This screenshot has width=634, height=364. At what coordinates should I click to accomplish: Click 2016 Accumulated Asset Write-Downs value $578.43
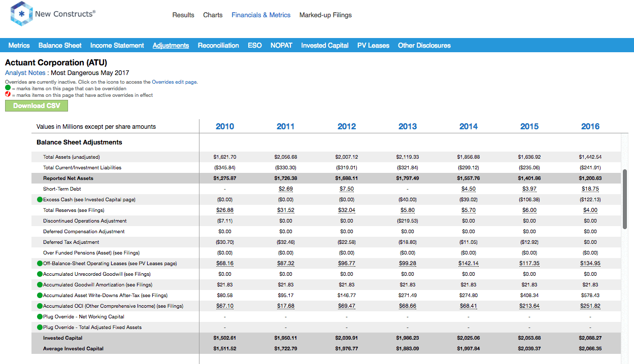590,296
